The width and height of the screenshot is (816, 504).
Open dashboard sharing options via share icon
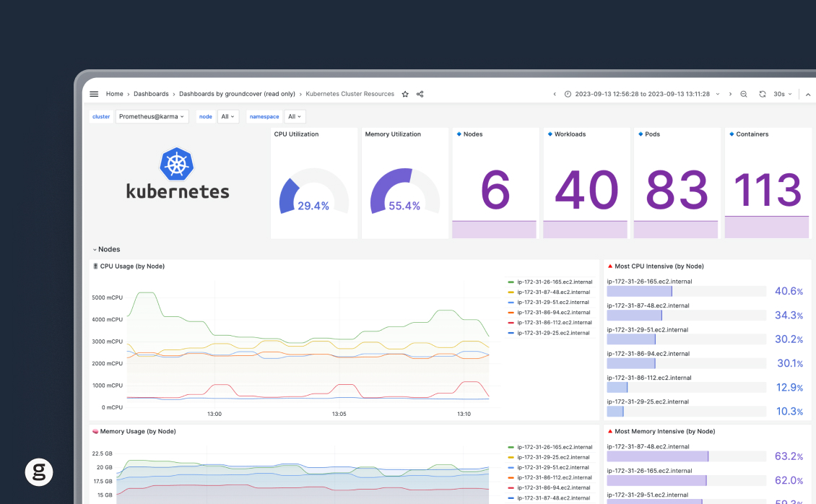coord(420,93)
